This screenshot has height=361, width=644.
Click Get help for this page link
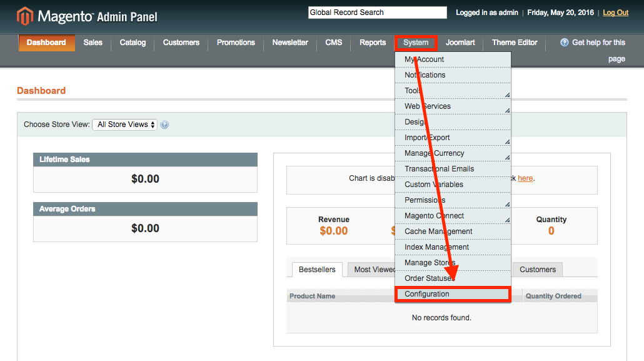(x=598, y=51)
